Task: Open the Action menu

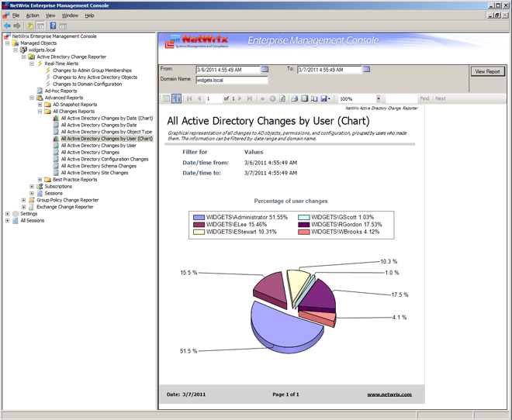Action: pos(33,15)
